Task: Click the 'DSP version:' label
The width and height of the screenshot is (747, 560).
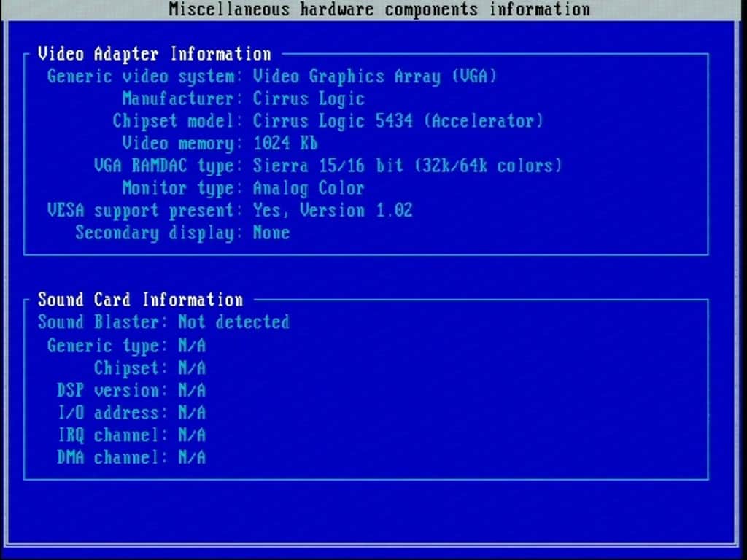Action: [x=112, y=391]
